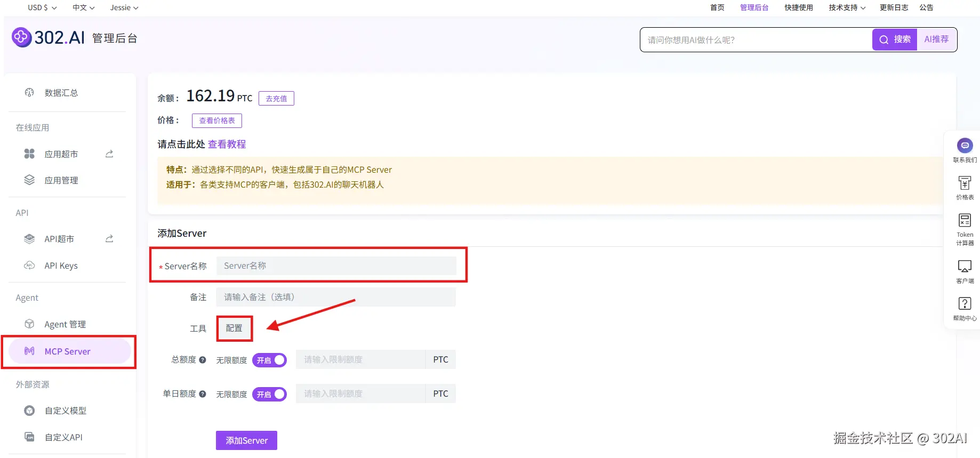980x458 pixels.
Task: Focus the 总额度 limit amount field
Action: tap(360, 359)
